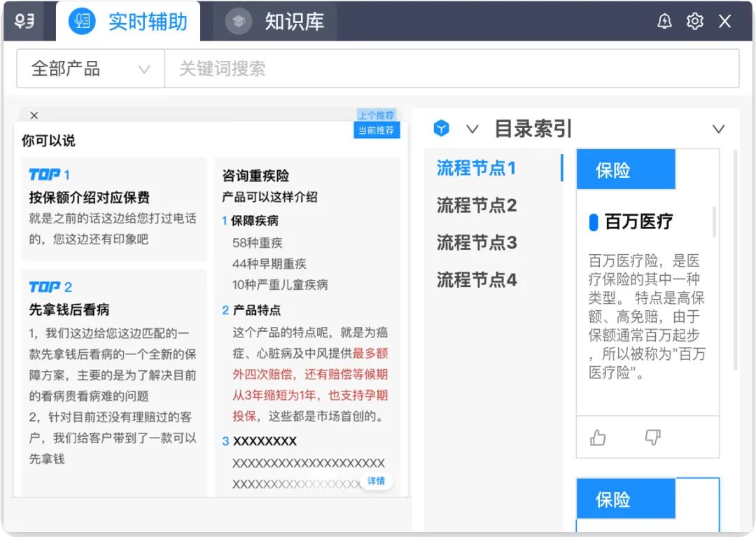Collapse the 目录索引 panel with right chevron
The height and width of the screenshot is (537, 756).
click(719, 129)
